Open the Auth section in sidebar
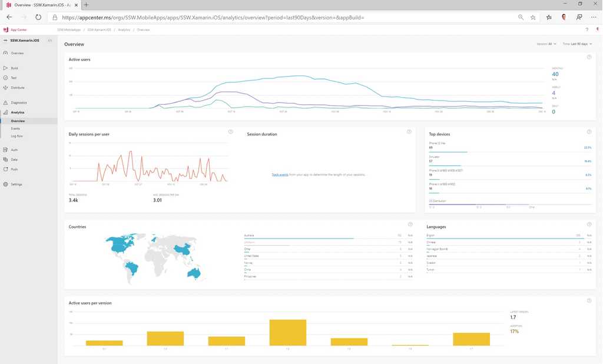This screenshot has width=603, height=364. pyautogui.click(x=14, y=150)
